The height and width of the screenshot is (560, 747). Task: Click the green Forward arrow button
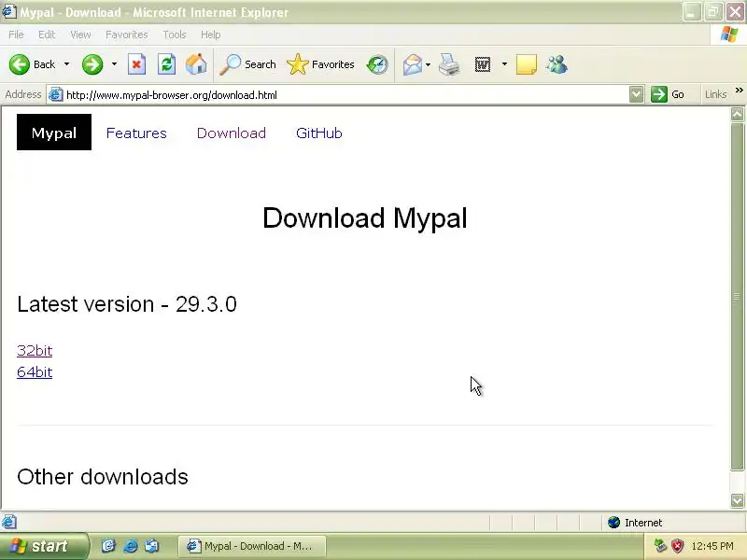point(92,64)
